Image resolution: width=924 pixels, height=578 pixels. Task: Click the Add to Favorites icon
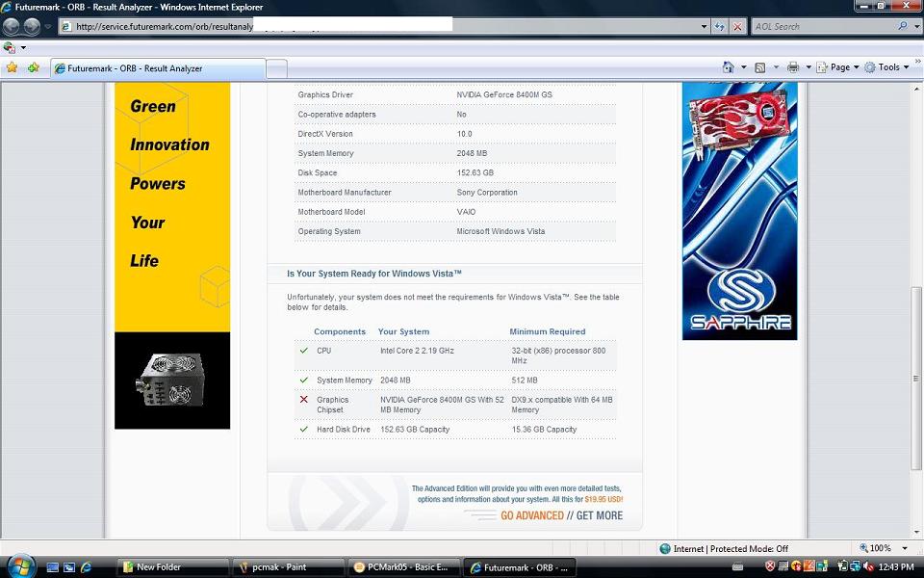coord(33,67)
